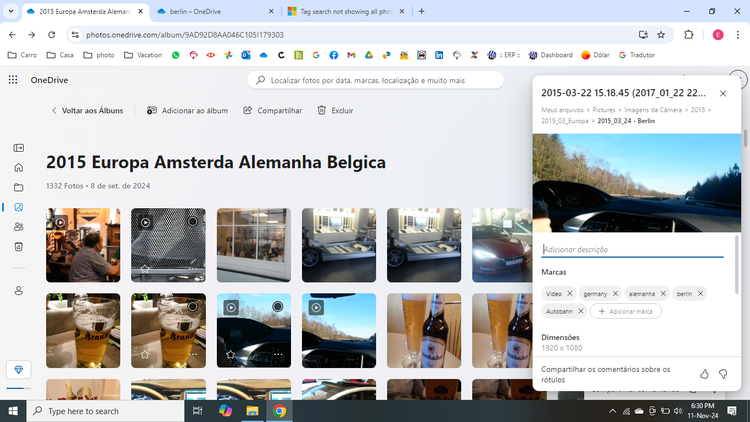The image size is (750, 422).
Task: Give thumbs down on label feedback
Action: 723,374
